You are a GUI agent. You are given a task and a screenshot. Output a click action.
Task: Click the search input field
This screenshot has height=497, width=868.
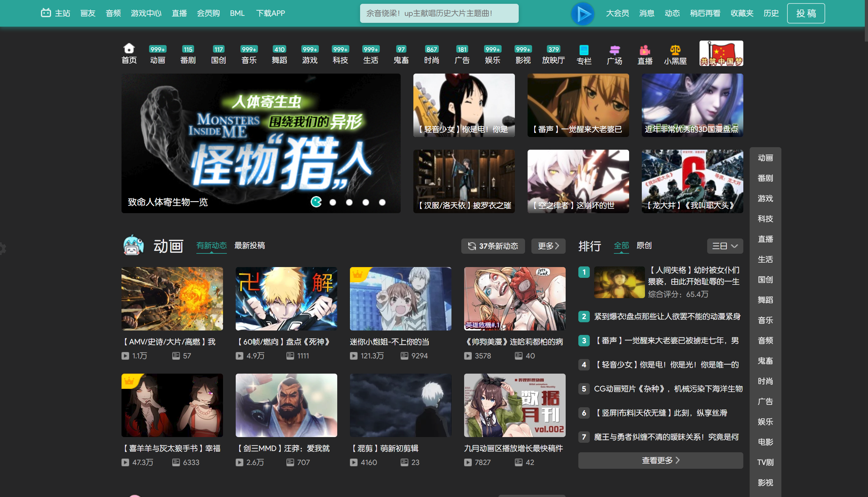439,13
